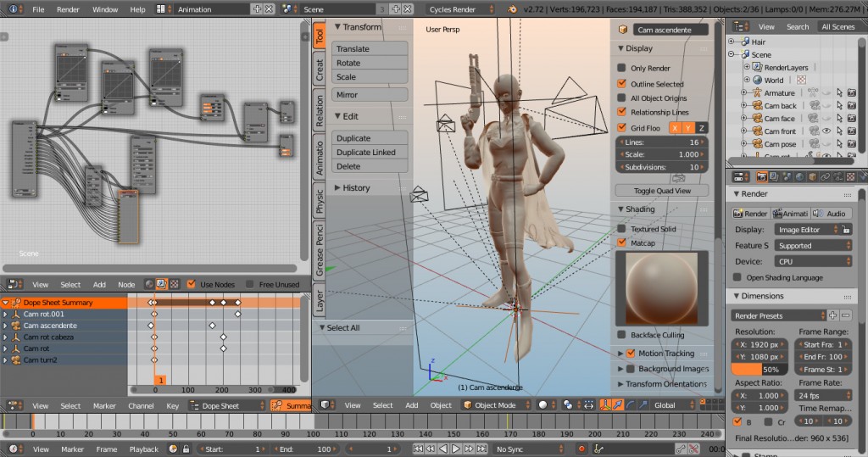The width and height of the screenshot is (868, 457).
Task: Click the Render button in Render panel
Action: point(751,214)
